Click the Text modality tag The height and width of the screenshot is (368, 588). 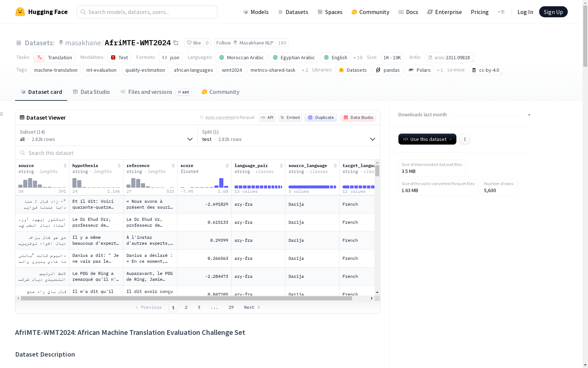[119, 57]
